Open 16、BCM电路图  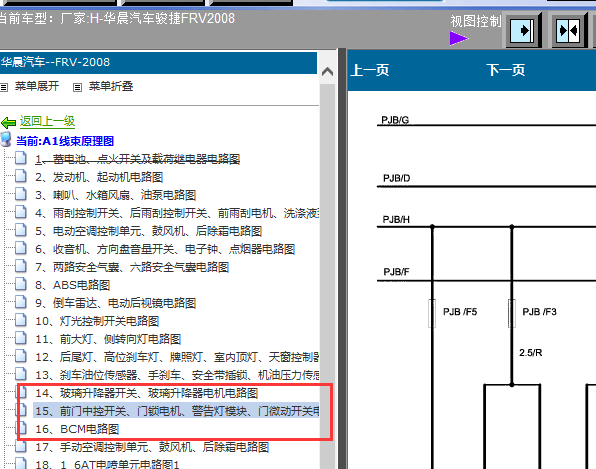click(77, 429)
